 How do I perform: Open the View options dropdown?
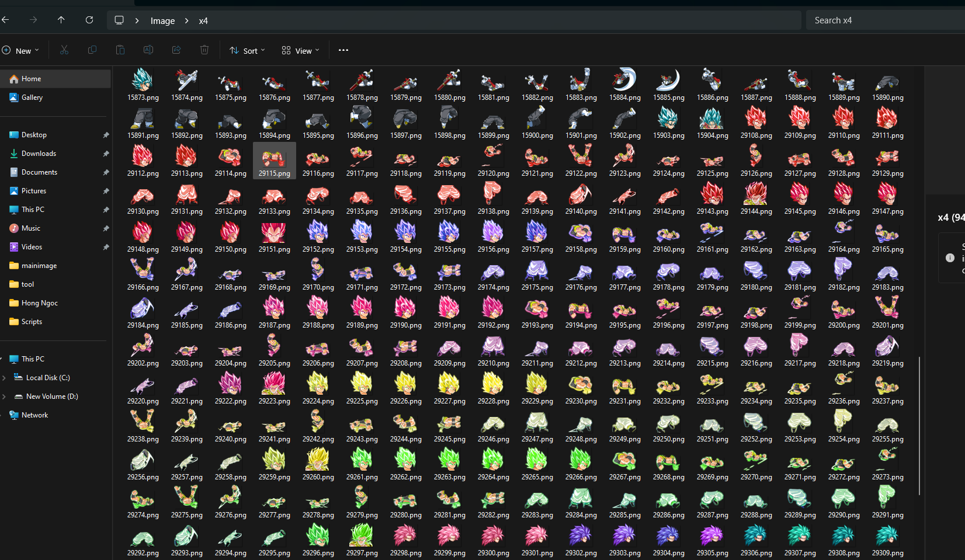pyautogui.click(x=300, y=51)
